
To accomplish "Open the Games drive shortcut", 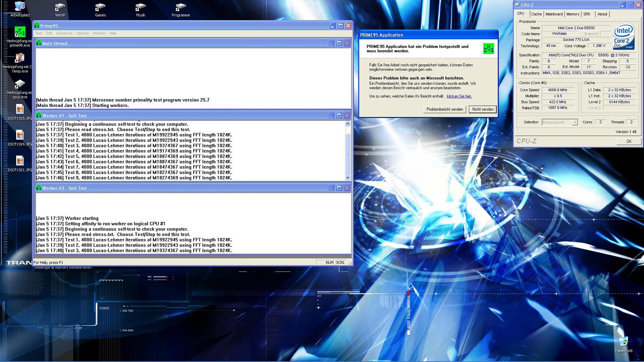I will coord(100,10).
